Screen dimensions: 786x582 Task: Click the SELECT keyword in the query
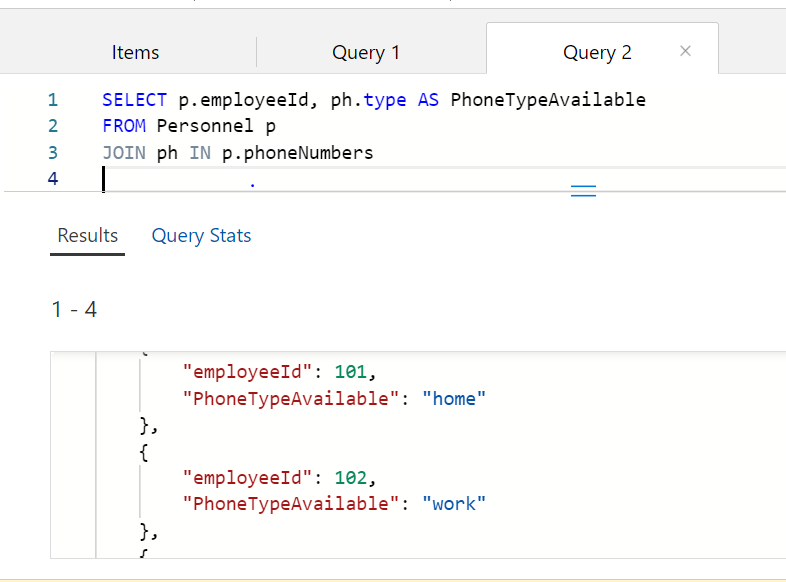point(134,100)
